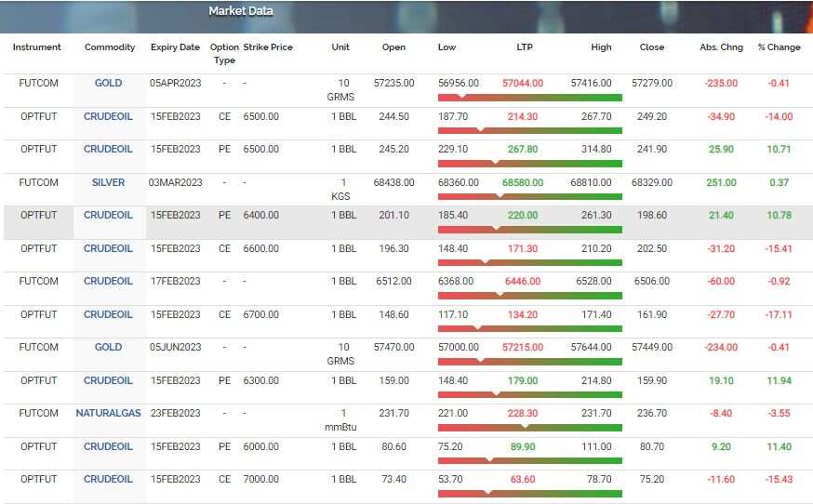Click absolute change value -235.00
The image size is (813, 504).
pyautogui.click(x=721, y=83)
